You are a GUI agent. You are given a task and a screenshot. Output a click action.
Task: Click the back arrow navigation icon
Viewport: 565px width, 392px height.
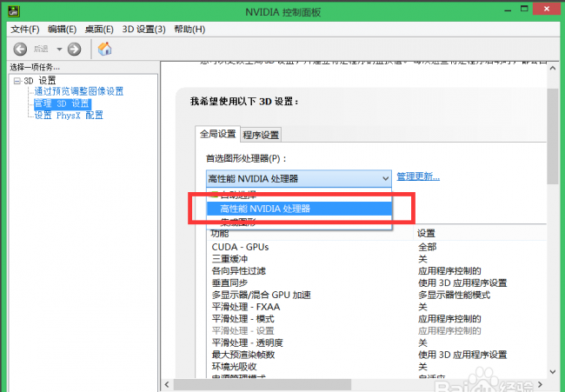pyautogui.click(x=20, y=49)
